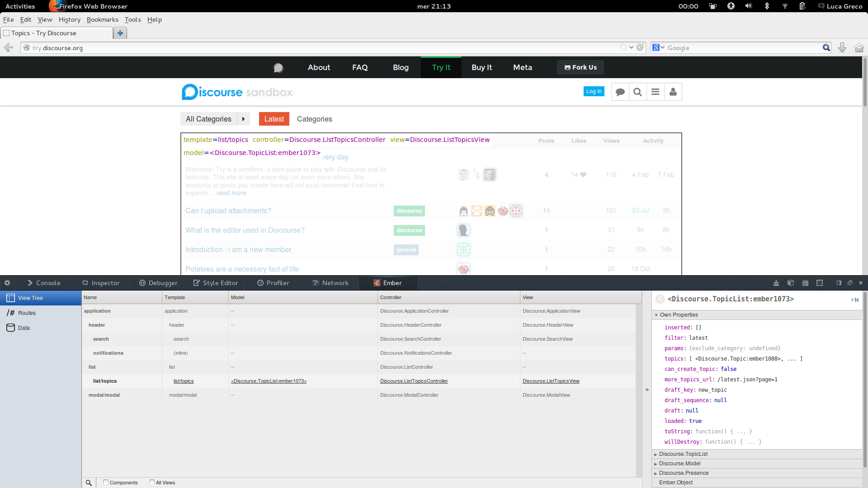Select the Ember devtools tab

pyautogui.click(x=387, y=283)
